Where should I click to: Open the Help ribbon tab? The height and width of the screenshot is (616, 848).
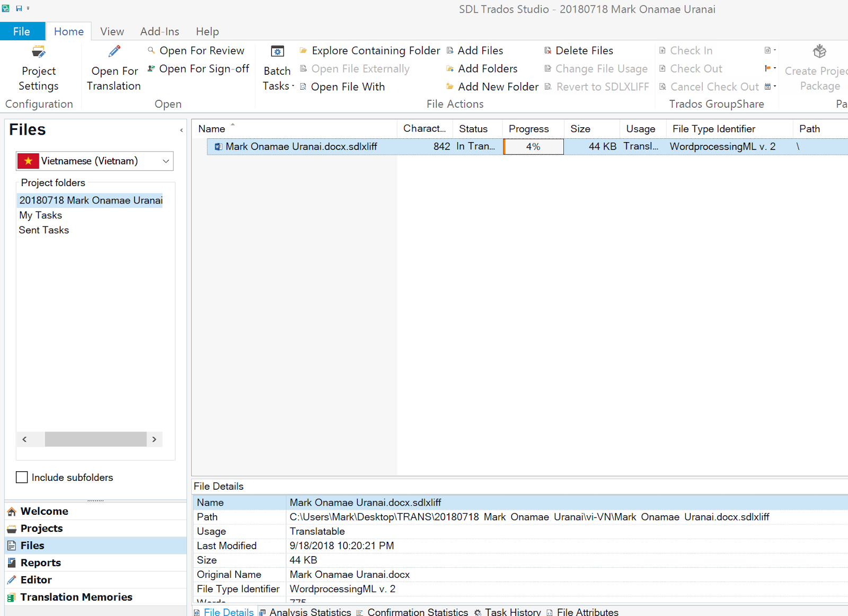coord(207,31)
